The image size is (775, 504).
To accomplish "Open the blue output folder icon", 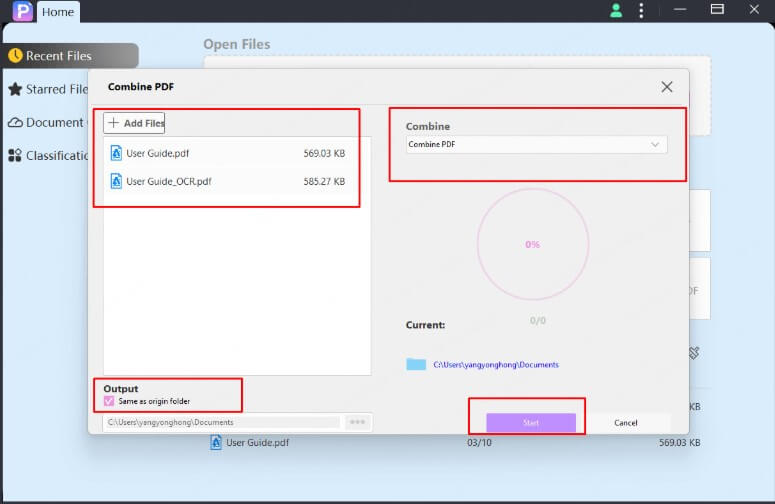I will pos(416,364).
